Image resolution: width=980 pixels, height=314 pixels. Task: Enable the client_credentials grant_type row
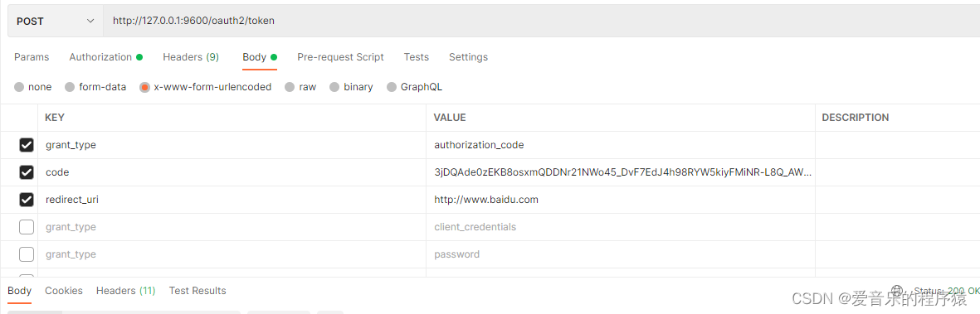(27, 227)
